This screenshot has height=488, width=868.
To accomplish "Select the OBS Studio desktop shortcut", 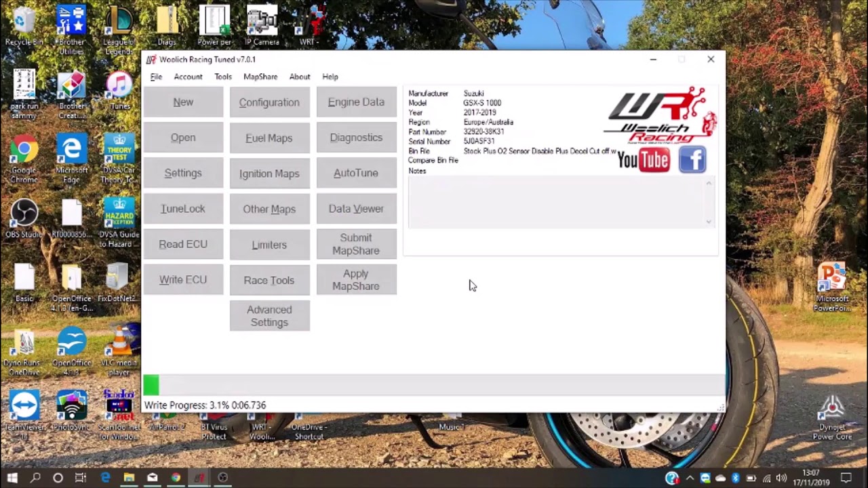I will (24, 219).
